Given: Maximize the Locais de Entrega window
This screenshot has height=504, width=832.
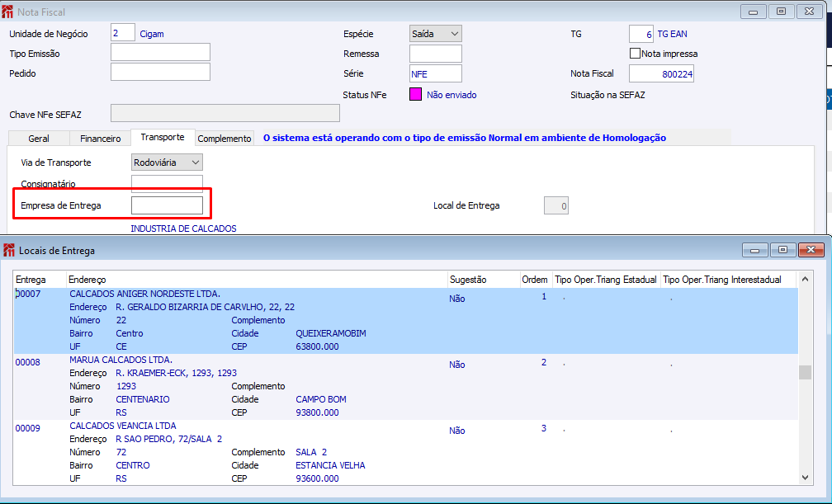Looking at the screenshot, I should pyautogui.click(x=782, y=250).
